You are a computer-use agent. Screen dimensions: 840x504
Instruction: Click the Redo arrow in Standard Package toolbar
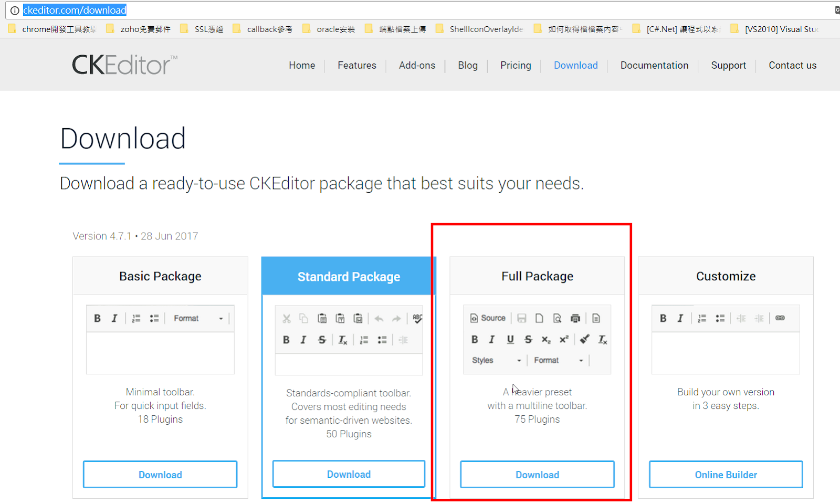[396, 318]
